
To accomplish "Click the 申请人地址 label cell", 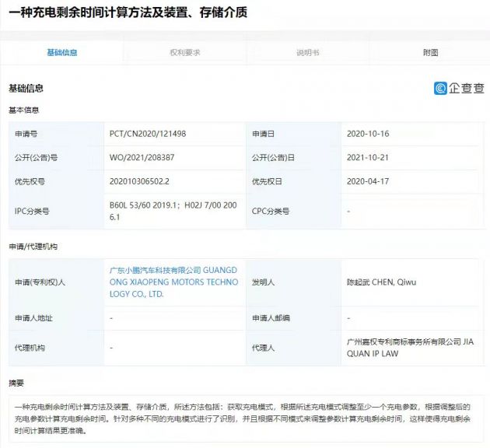I will coord(56,318).
